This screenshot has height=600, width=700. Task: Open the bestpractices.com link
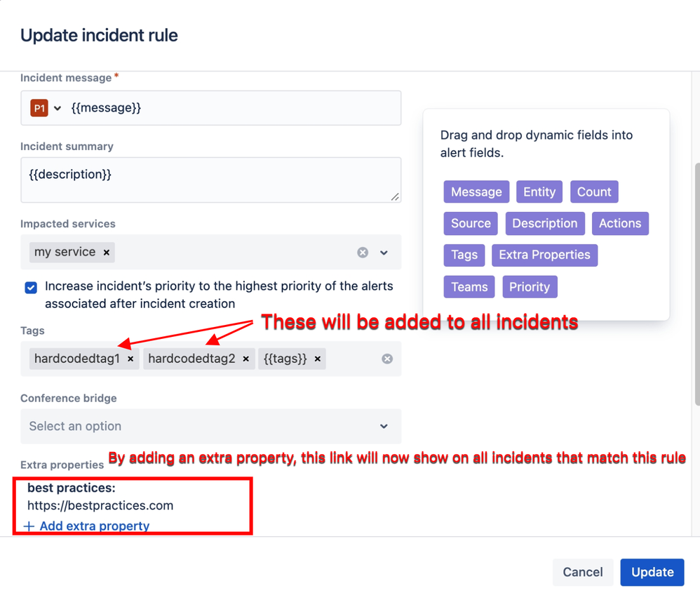pos(100,504)
